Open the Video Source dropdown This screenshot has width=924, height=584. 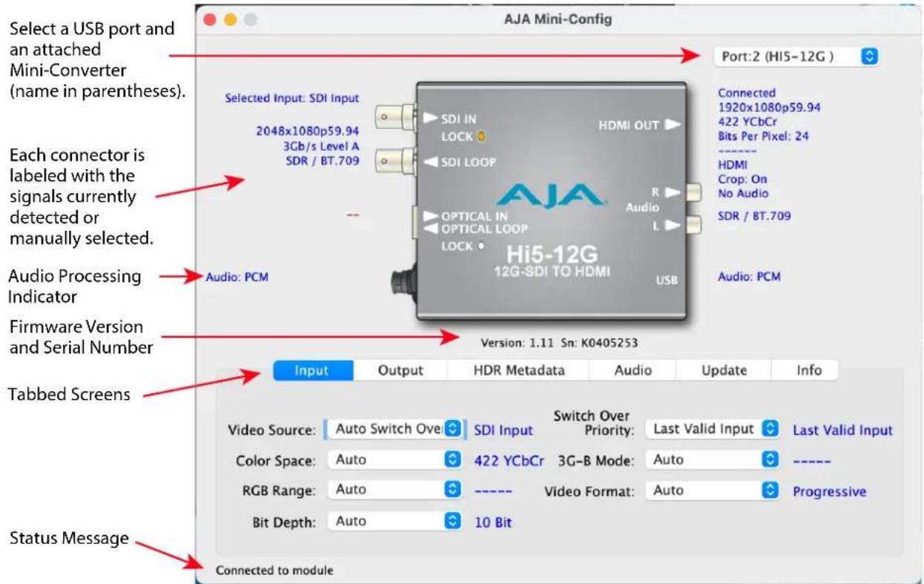click(395, 429)
